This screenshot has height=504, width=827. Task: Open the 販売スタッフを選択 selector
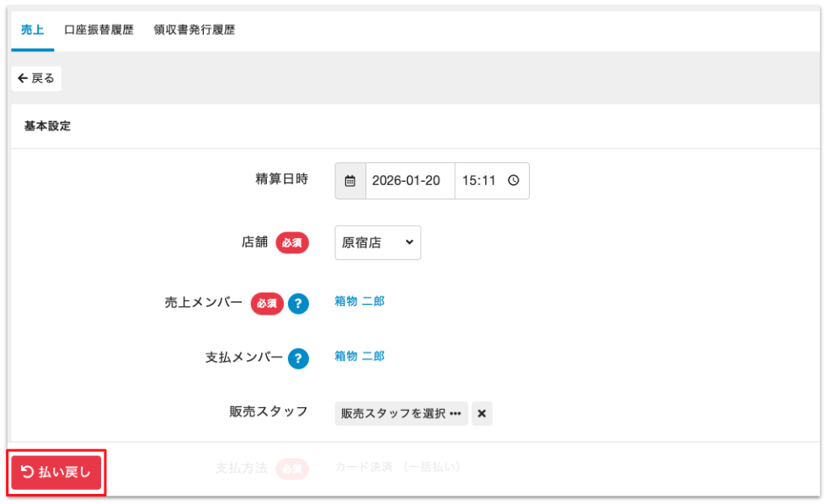401,414
